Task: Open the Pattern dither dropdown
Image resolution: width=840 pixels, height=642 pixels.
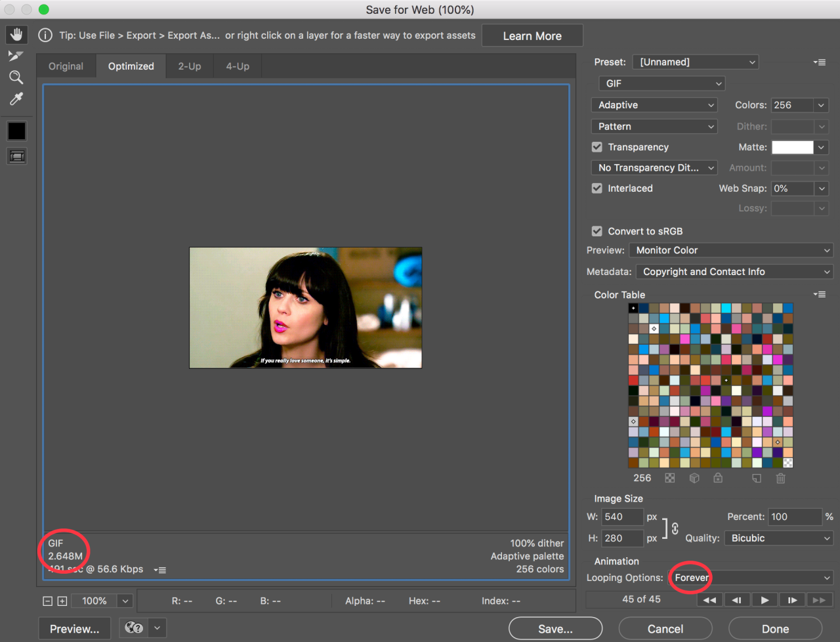Action: (x=654, y=127)
